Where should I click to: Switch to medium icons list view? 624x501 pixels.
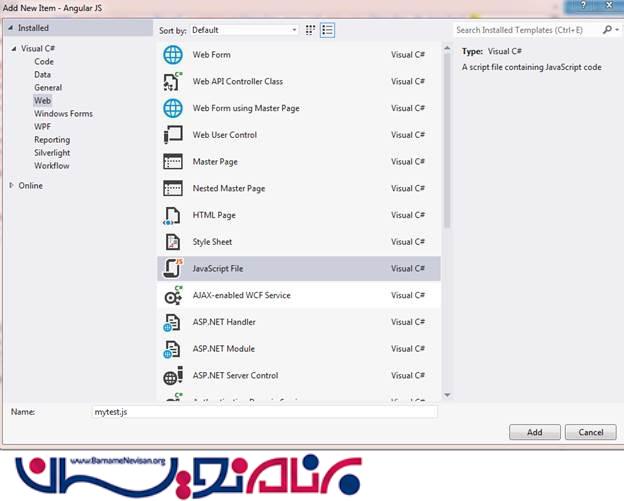click(327, 30)
